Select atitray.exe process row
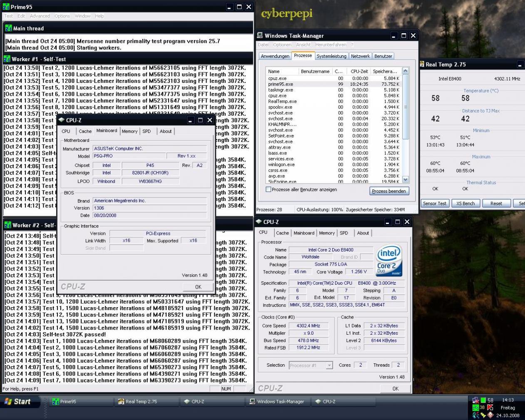The width and height of the screenshot is (525, 420). pyautogui.click(x=334, y=147)
